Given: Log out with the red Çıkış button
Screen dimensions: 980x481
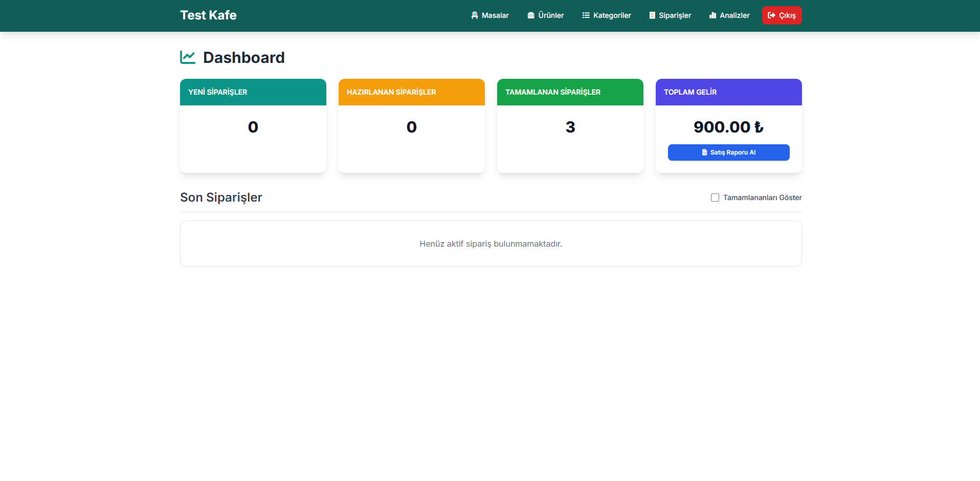Looking at the screenshot, I should (782, 15).
